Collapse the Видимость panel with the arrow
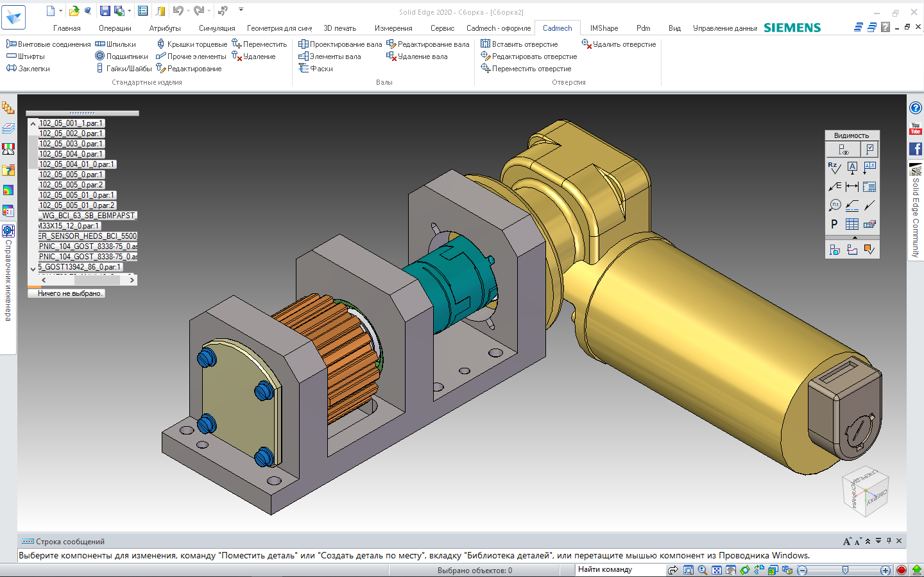This screenshot has height=577, width=924. coord(854,237)
